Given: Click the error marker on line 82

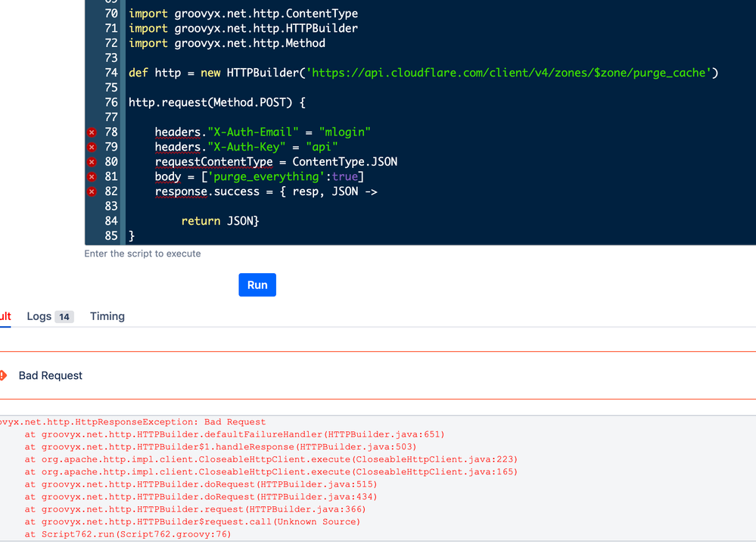Looking at the screenshot, I should coord(92,191).
